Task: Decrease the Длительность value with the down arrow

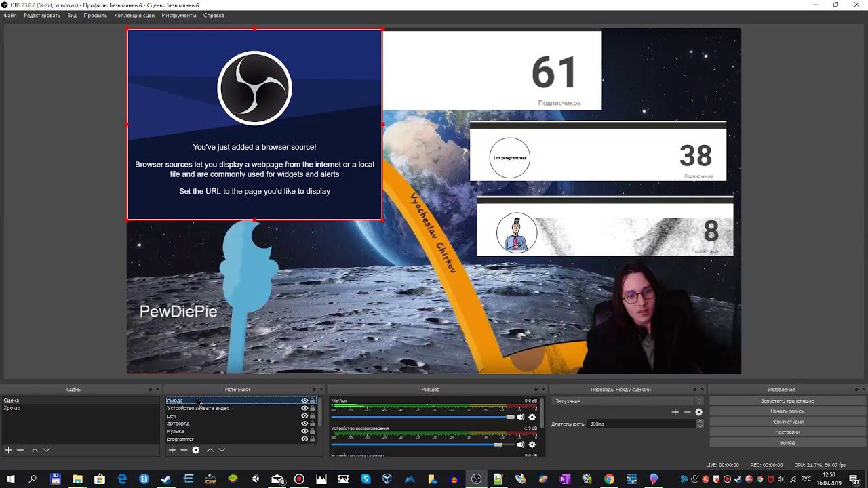Action: [700, 426]
